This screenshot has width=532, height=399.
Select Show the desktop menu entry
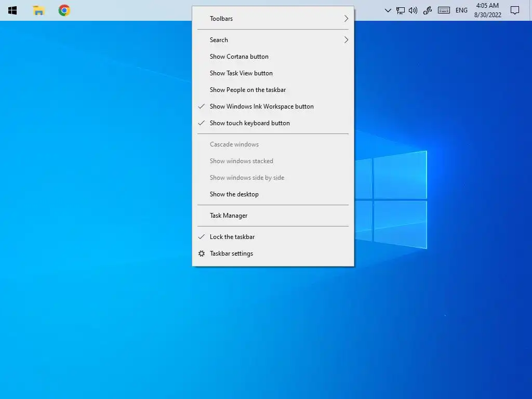click(x=273, y=194)
